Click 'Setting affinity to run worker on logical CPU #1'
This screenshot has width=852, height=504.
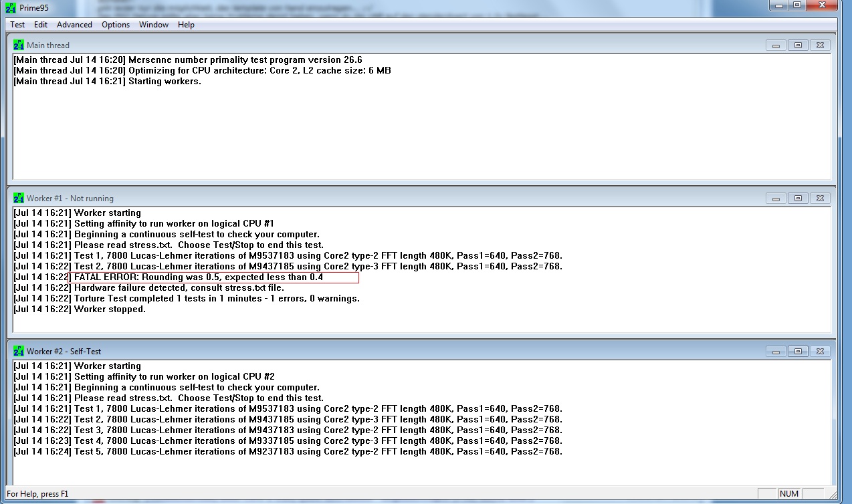click(x=144, y=224)
